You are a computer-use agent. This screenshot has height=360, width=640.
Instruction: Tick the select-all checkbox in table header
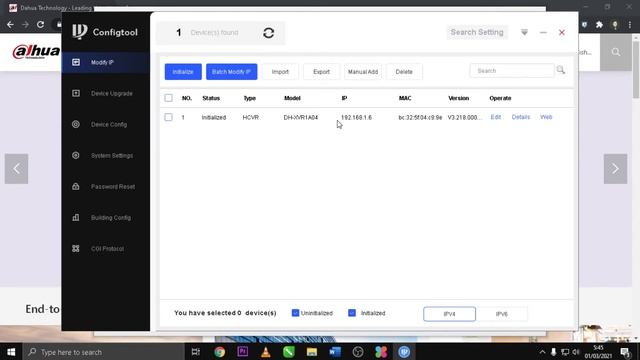169,98
